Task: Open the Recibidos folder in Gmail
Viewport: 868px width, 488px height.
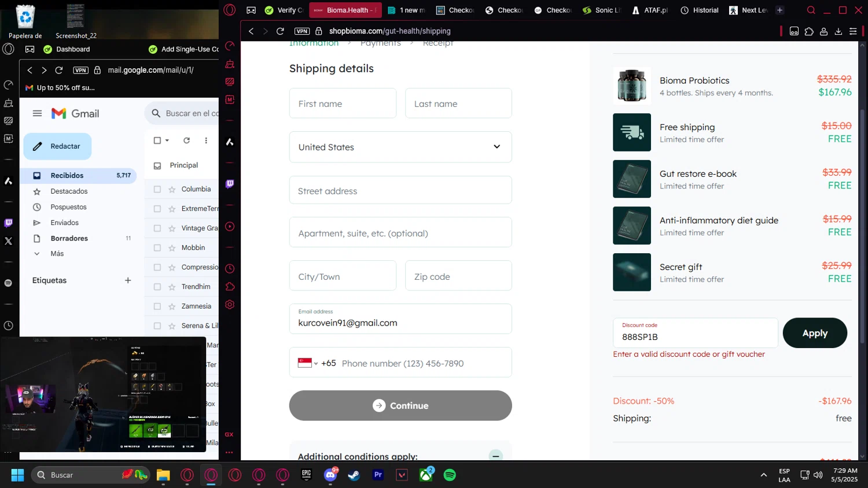Action: point(79,175)
